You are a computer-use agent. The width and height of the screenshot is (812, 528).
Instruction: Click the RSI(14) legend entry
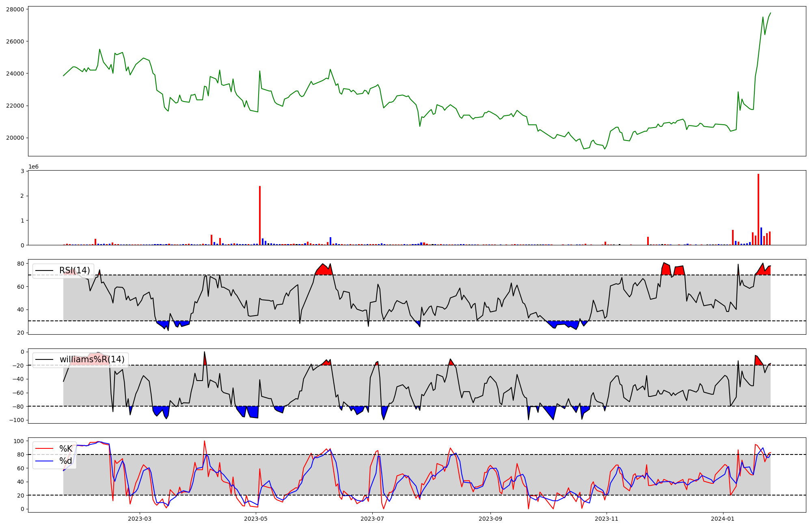click(74, 270)
